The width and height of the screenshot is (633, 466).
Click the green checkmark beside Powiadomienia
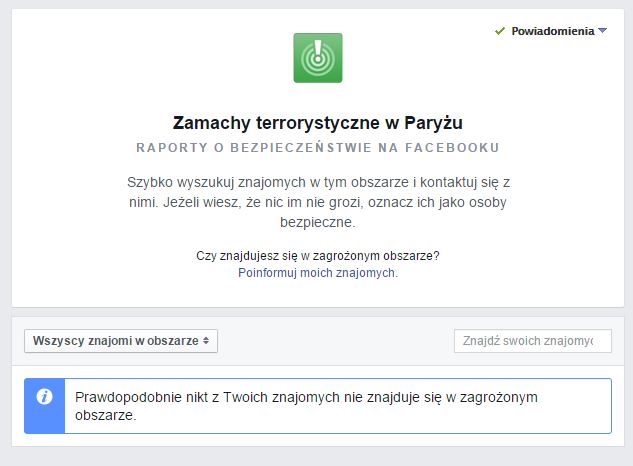[x=500, y=31]
